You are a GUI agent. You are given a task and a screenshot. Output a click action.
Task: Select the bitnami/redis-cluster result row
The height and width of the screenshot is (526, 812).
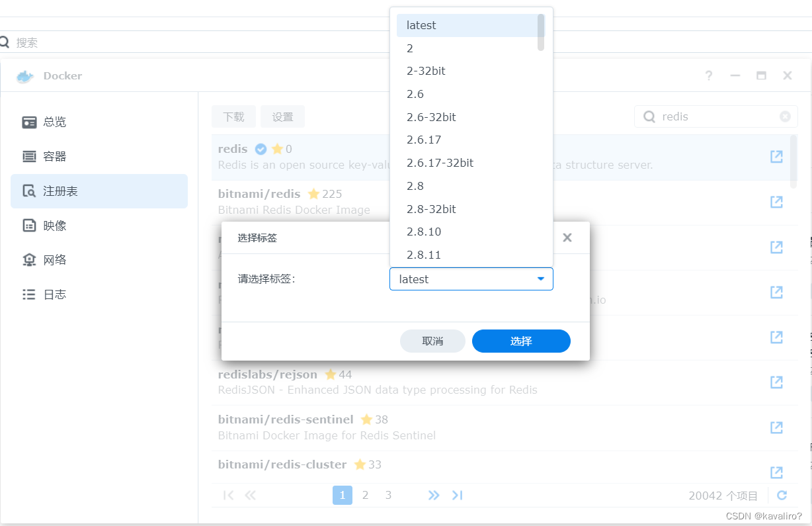click(501, 467)
